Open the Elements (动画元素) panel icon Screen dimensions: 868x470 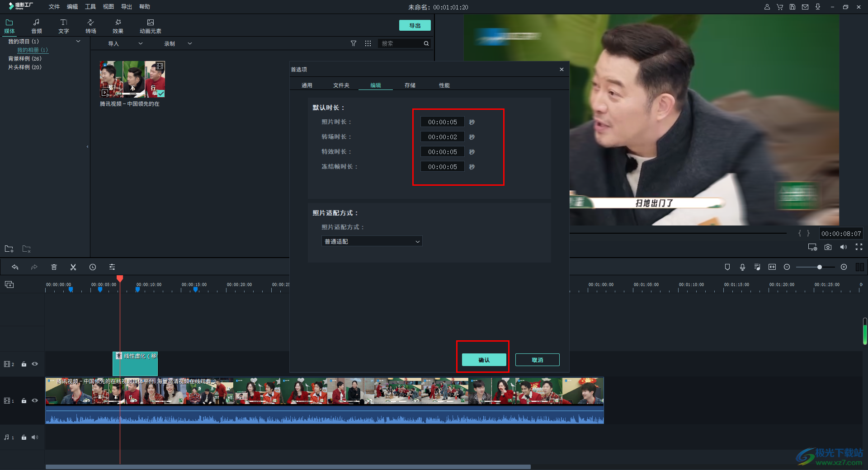[x=150, y=26]
